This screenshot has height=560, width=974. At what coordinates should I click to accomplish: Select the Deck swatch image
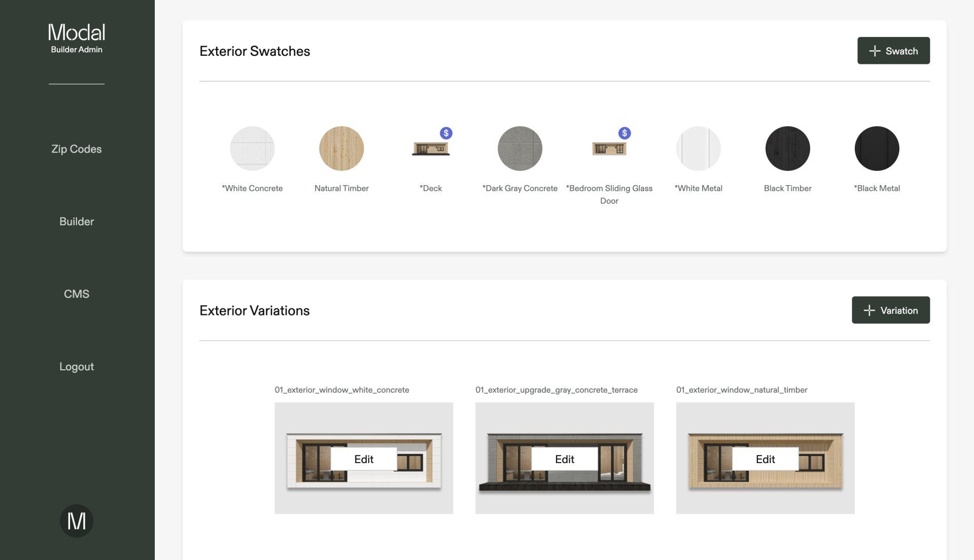pos(431,149)
